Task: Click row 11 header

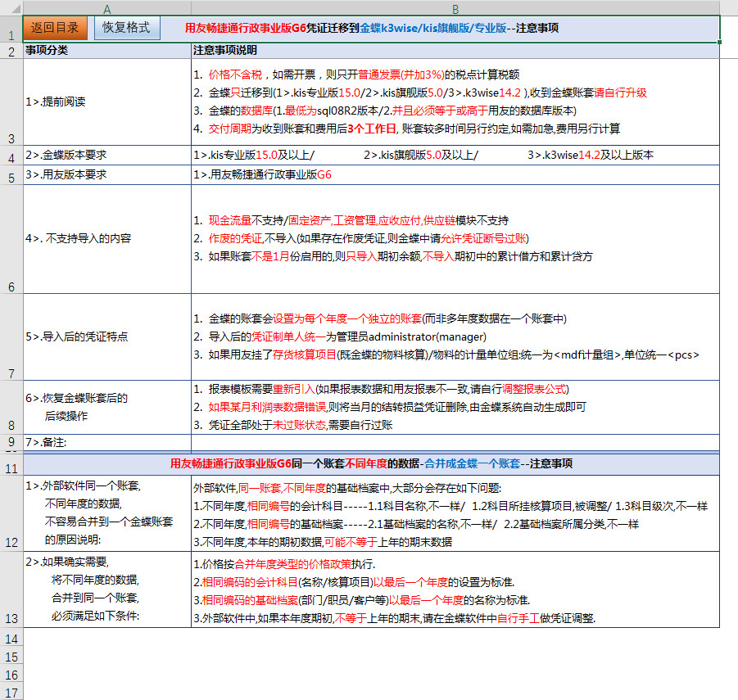Action: pos(11,468)
